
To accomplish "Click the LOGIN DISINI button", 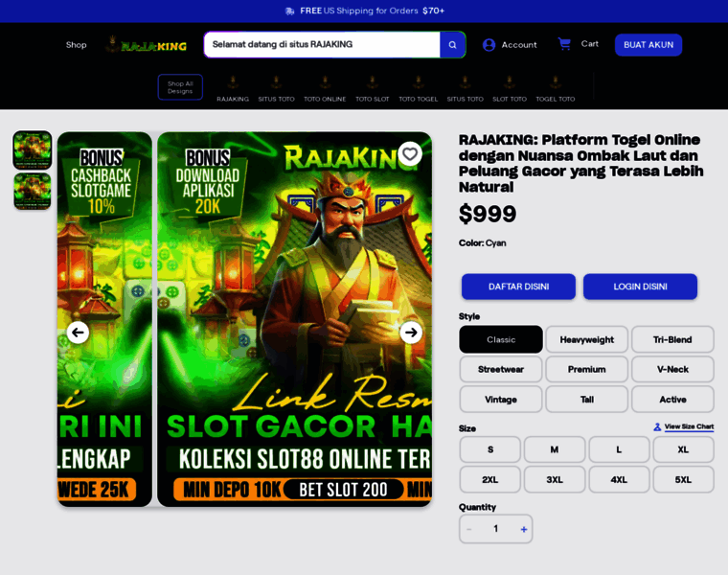I will click(x=640, y=287).
